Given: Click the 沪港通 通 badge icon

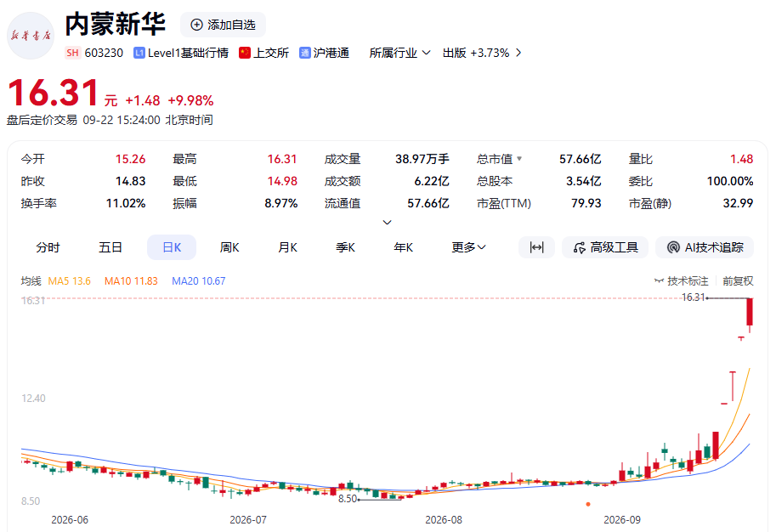Looking at the screenshot, I should pyautogui.click(x=305, y=53).
